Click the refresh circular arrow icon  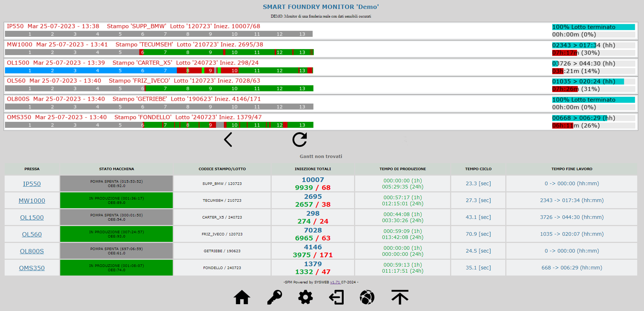point(300,140)
